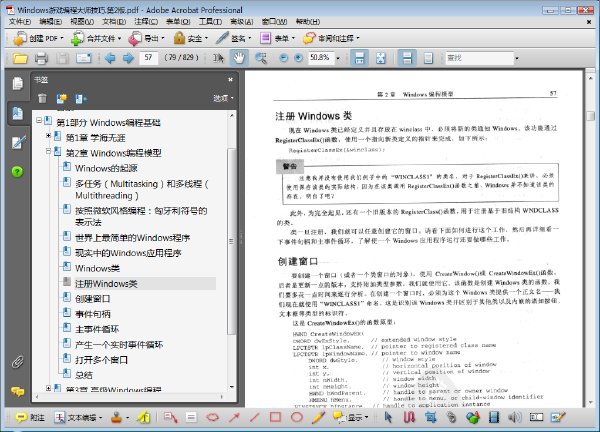Open the Bookmarks panel in the sidebar
The height and width of the screenshot is (432, 600).
17,113
